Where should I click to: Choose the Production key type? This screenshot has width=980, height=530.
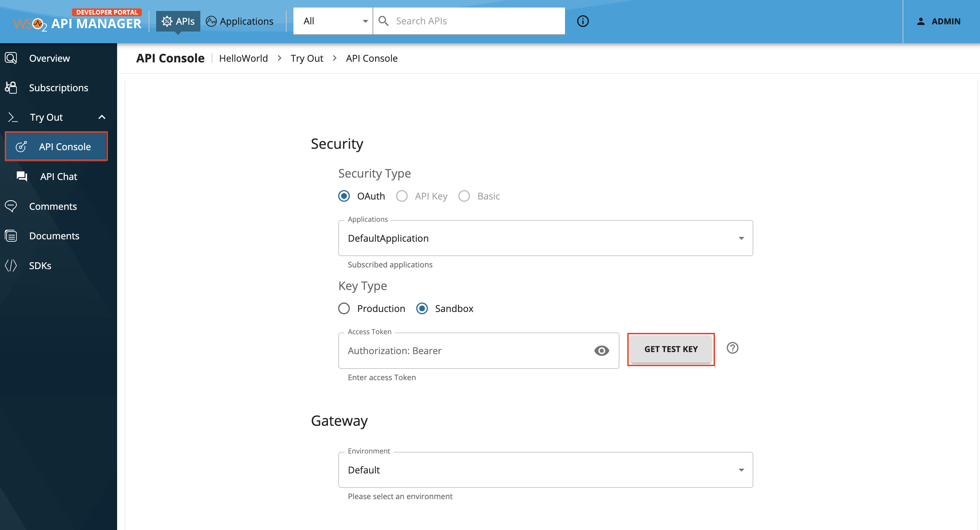click(x=343, y=309)
